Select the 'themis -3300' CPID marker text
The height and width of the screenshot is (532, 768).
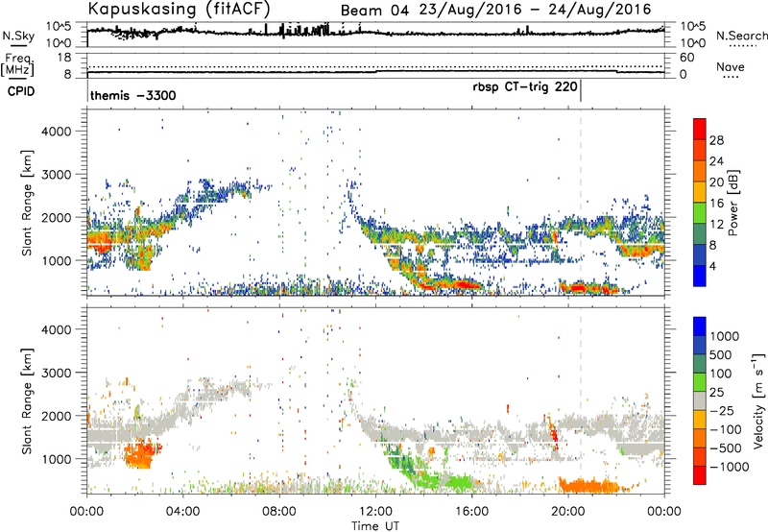point(132,95)
